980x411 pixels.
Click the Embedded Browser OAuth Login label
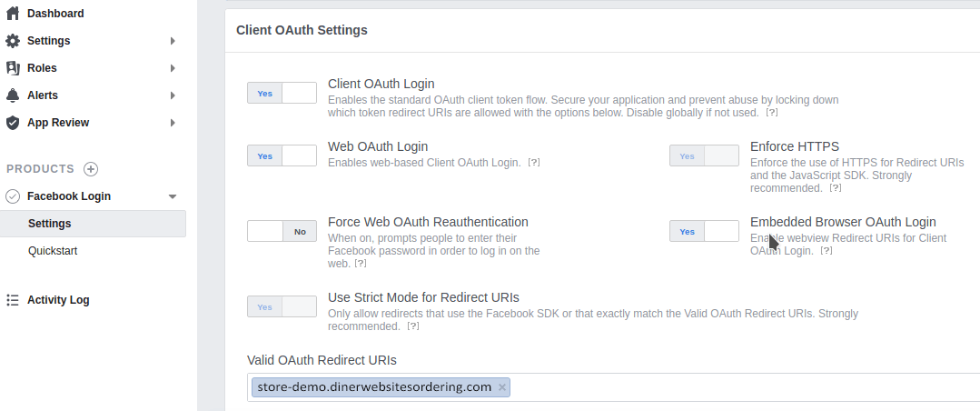tap(843, 222)
